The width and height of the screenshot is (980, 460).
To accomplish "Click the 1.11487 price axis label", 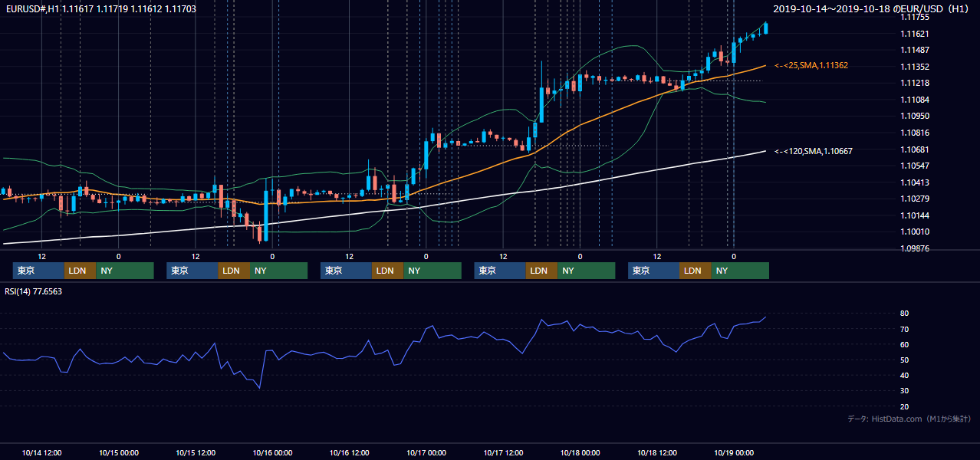I will pos(914,50).
